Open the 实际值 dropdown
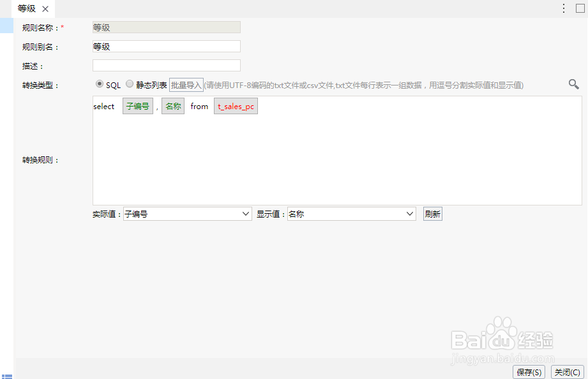 188,214
